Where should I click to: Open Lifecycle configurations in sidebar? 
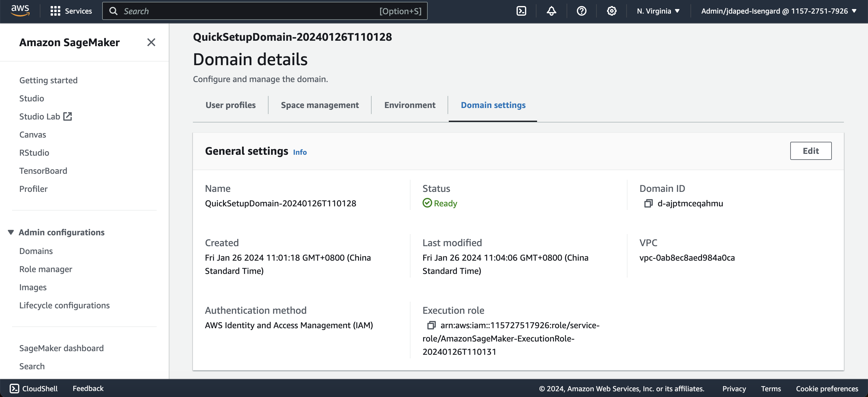tap(64, 305)
